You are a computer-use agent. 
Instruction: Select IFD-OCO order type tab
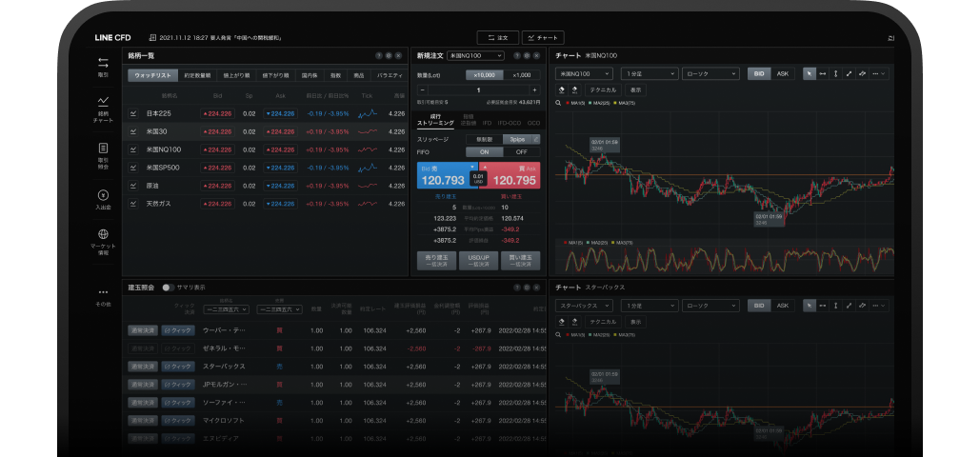(x=510, y=123)
